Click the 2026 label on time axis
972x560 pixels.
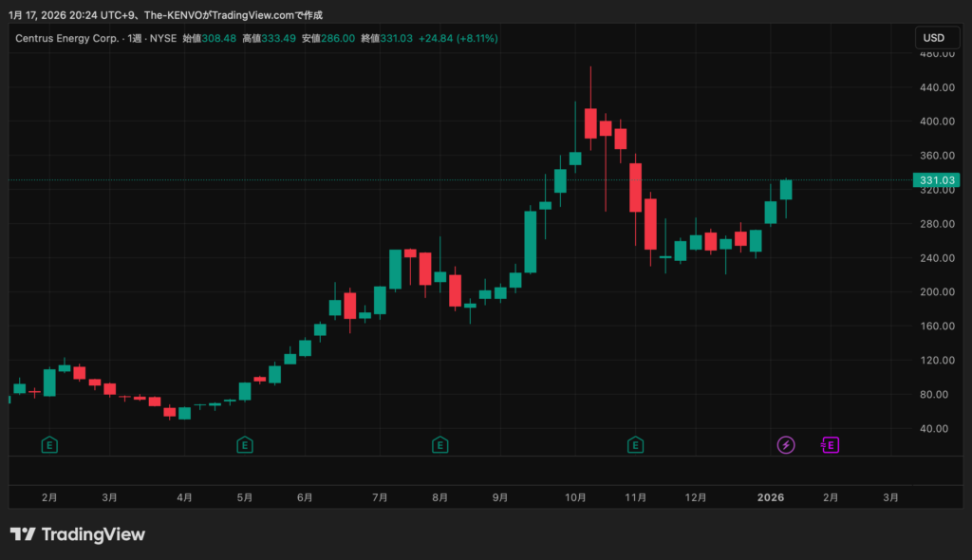coord(771,496)
